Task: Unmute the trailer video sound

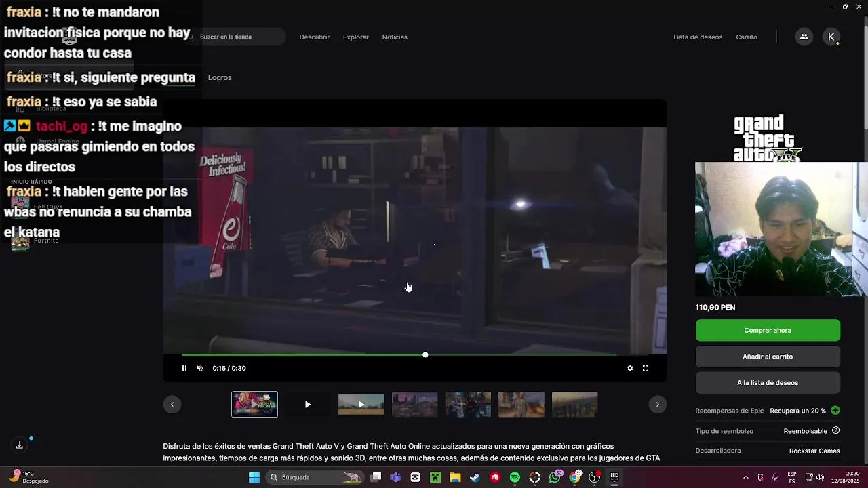Action: point(199,368)
